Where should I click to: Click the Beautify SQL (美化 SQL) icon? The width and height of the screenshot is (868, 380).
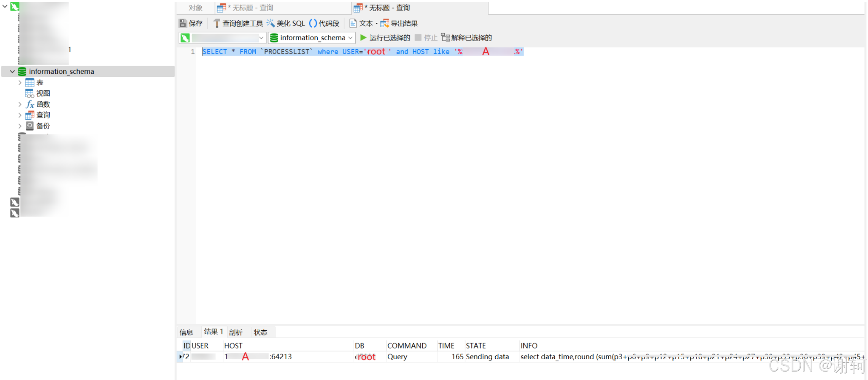click(271, 23)
